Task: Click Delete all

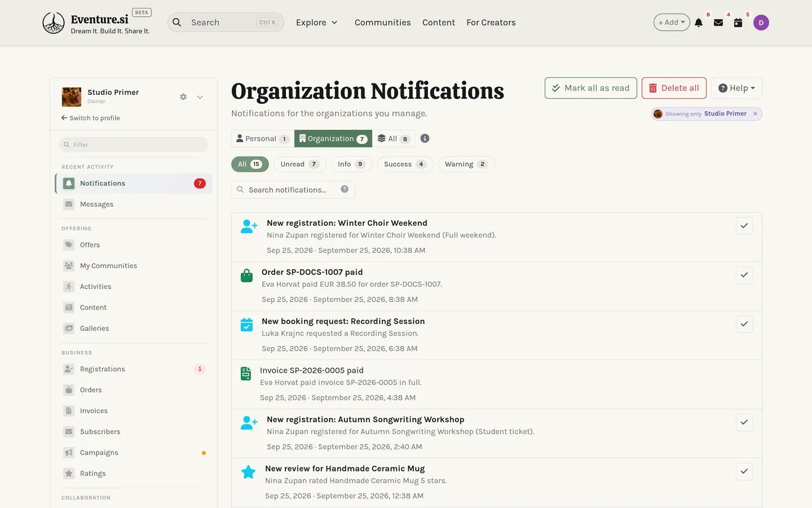Action: [674, 88]
